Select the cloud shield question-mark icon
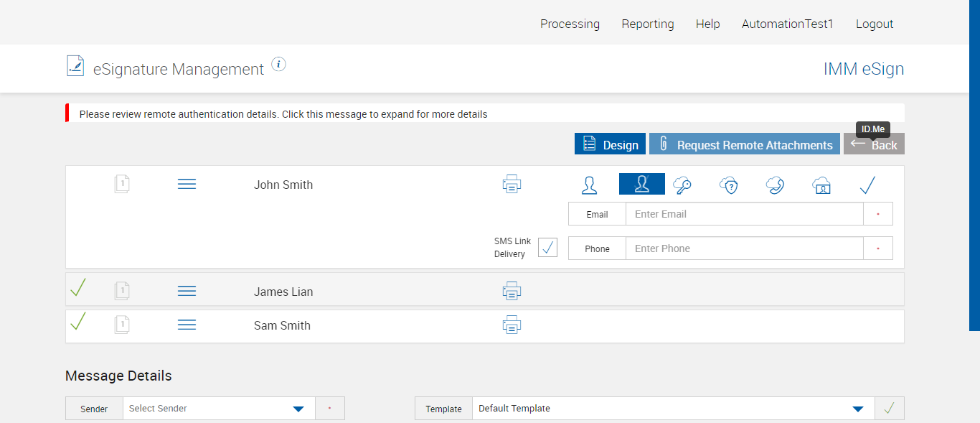980x423 pixels. [x=729, y=185]
